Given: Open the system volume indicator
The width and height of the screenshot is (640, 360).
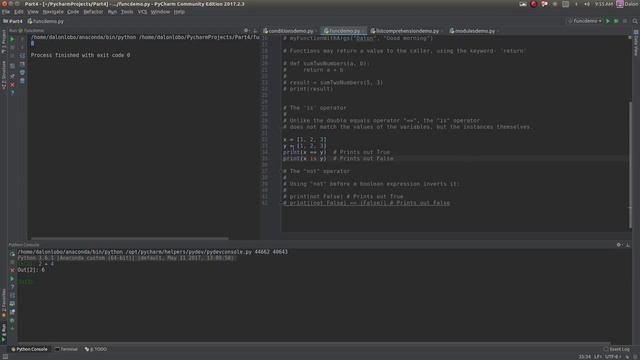Looking at the screenshot, I should click(587, 4).
